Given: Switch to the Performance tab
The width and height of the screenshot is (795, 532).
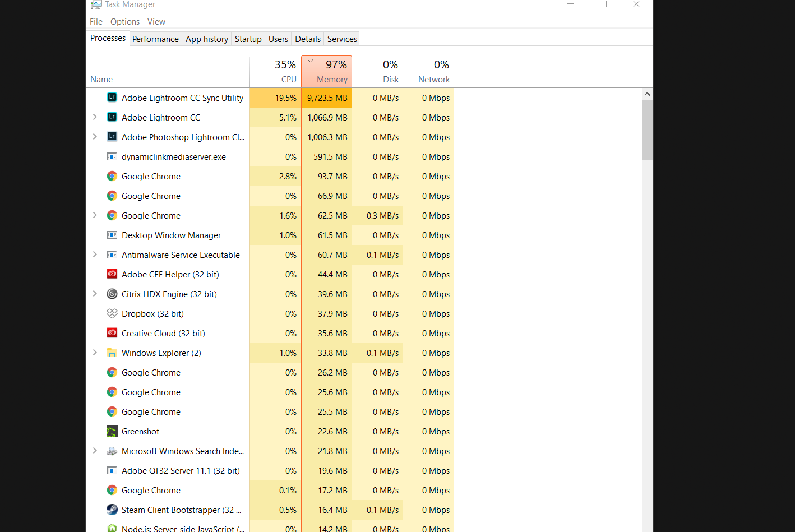Looking at the screenshot, I should 156,39.
